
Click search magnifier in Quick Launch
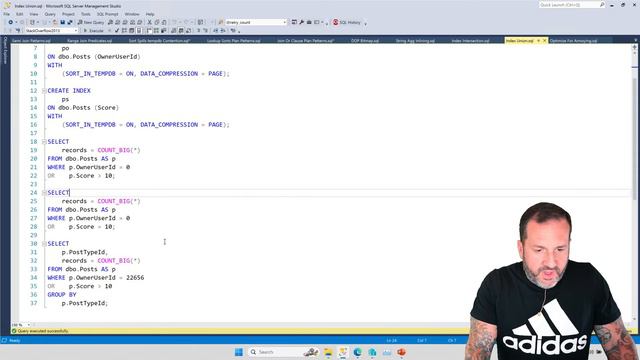point(602,4)
